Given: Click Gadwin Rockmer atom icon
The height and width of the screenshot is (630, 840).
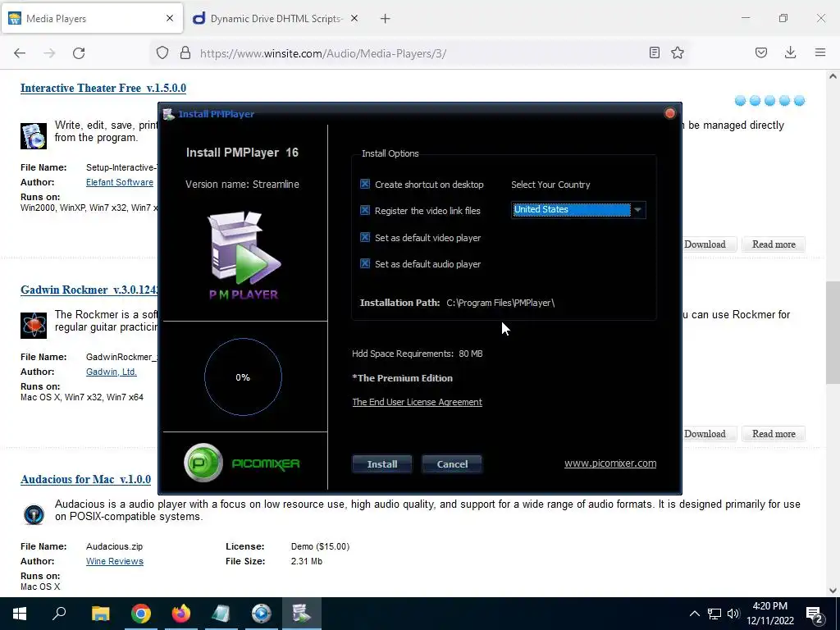Looking at the screenshot, I should (x=34, y=326).
